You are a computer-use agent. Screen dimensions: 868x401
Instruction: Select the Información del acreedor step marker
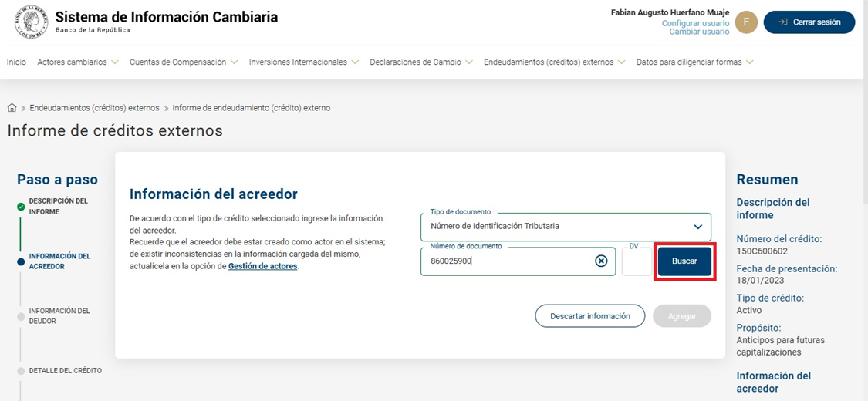pyautogui.click(x=21, y=261)
